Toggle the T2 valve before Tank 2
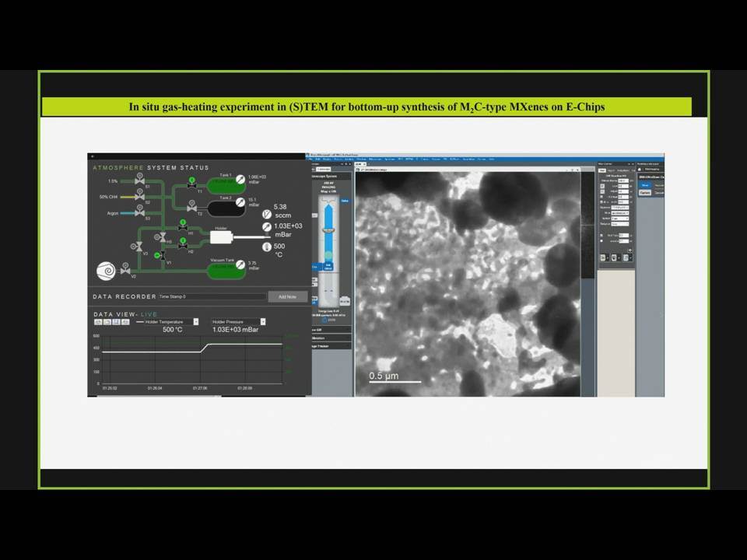 tap(192, 206)
